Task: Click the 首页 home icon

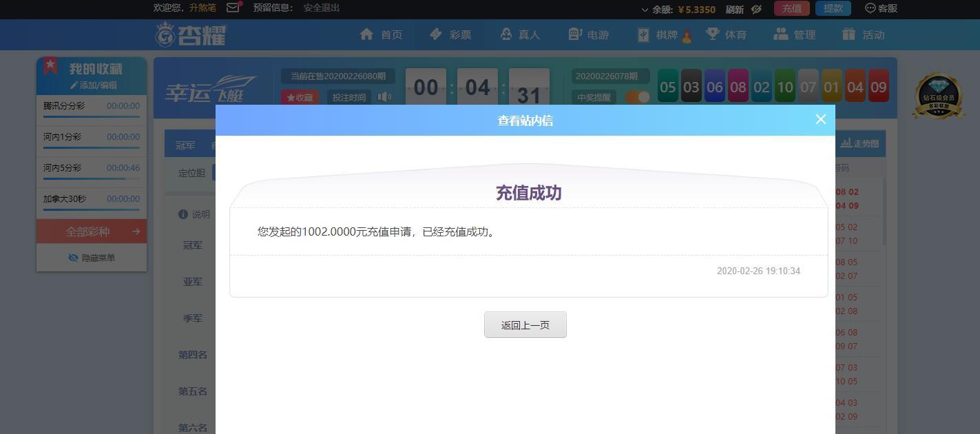Action: tap(366, 34)
